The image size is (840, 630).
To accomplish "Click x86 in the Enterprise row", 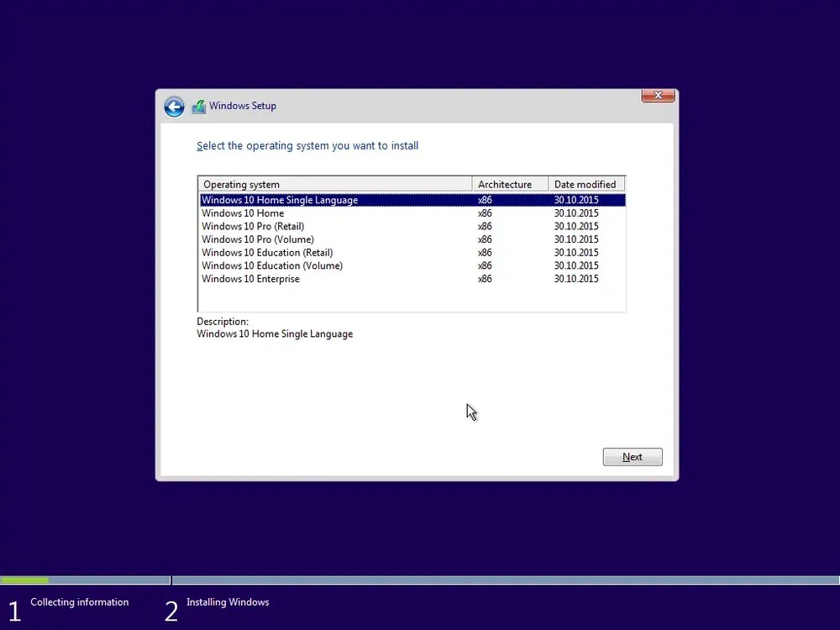I will pos(485,279).
